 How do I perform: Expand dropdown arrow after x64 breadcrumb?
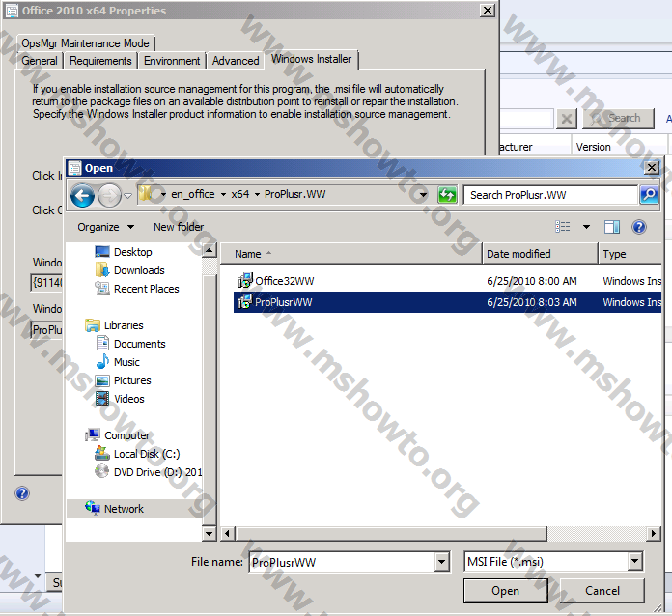pyautogui.click(x=257, y=195)
